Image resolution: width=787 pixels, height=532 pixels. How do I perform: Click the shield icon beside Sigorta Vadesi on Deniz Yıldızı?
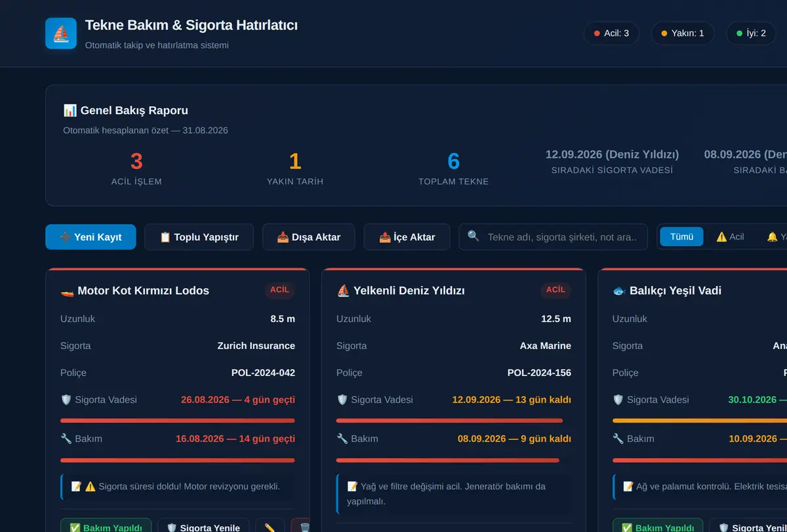point(342,399)
